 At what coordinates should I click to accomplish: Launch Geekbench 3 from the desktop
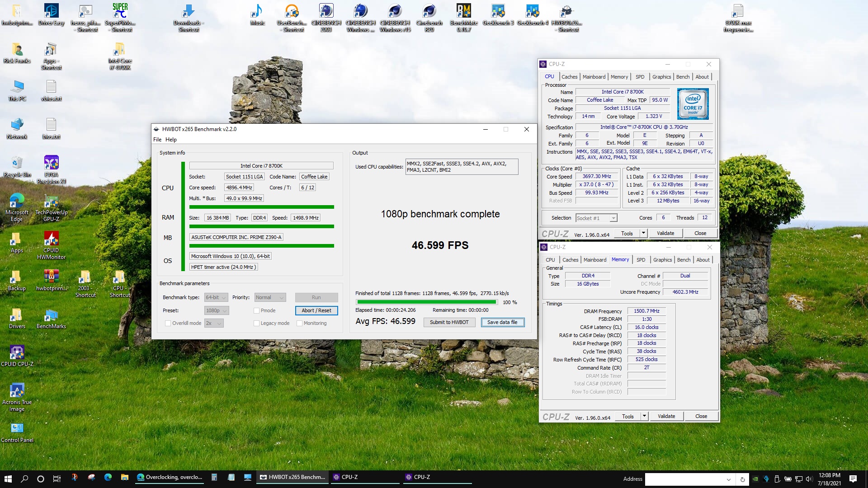click(x=498, y=14)
